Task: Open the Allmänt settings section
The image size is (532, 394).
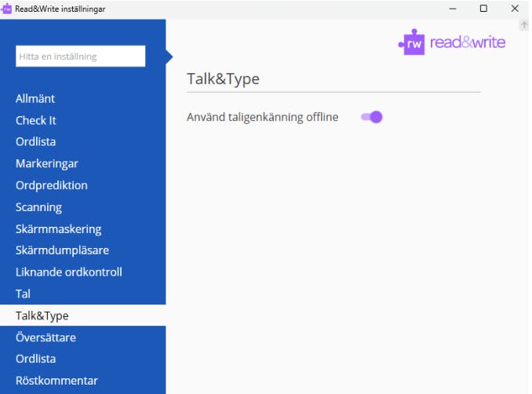Action: pyautogui.click(x=35, y=99)
